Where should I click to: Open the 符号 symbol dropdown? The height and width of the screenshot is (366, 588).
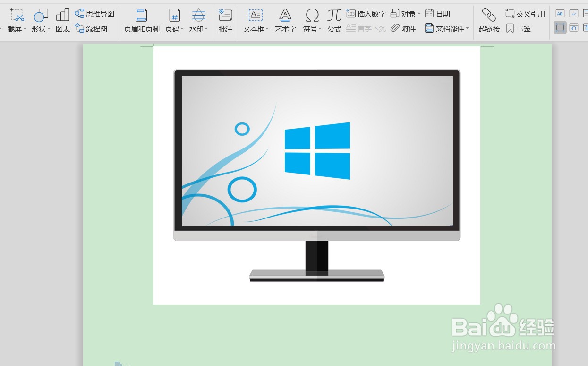pyautogui.click(x=312, y=21)
